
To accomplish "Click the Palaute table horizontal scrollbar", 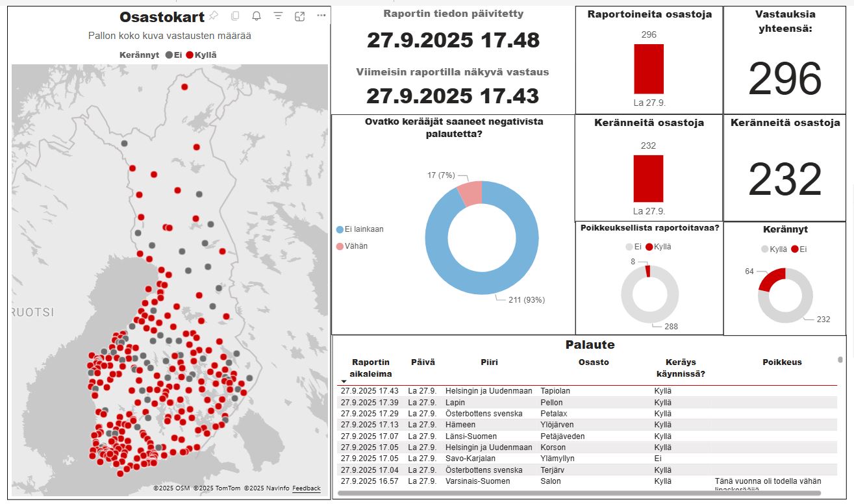I will pos(584,494).
